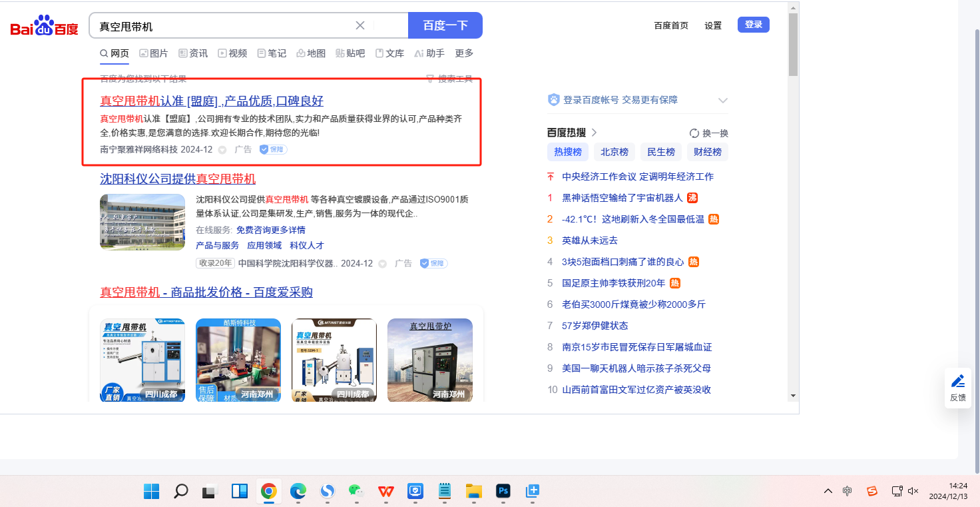Switch to the 图片 tab
The width and height of the screenshot is (980, 507).
coord(154,53)
